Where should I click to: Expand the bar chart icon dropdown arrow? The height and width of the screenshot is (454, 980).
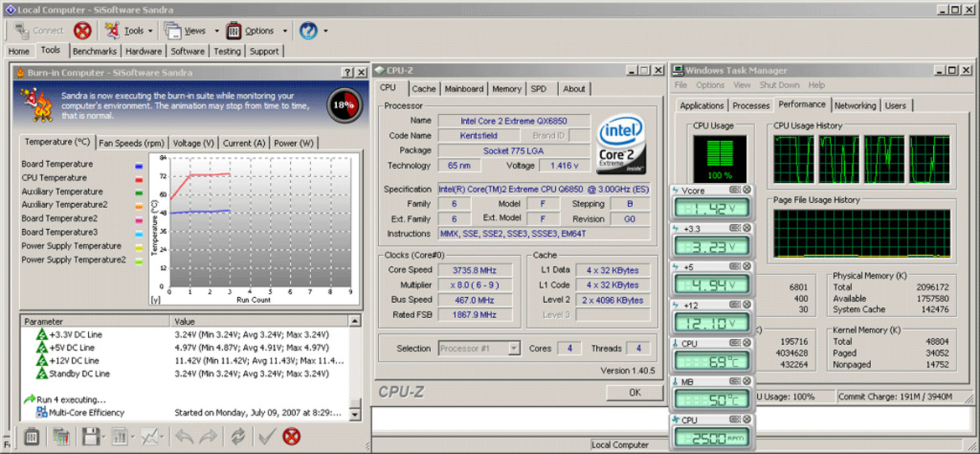(x=132, y=437)
